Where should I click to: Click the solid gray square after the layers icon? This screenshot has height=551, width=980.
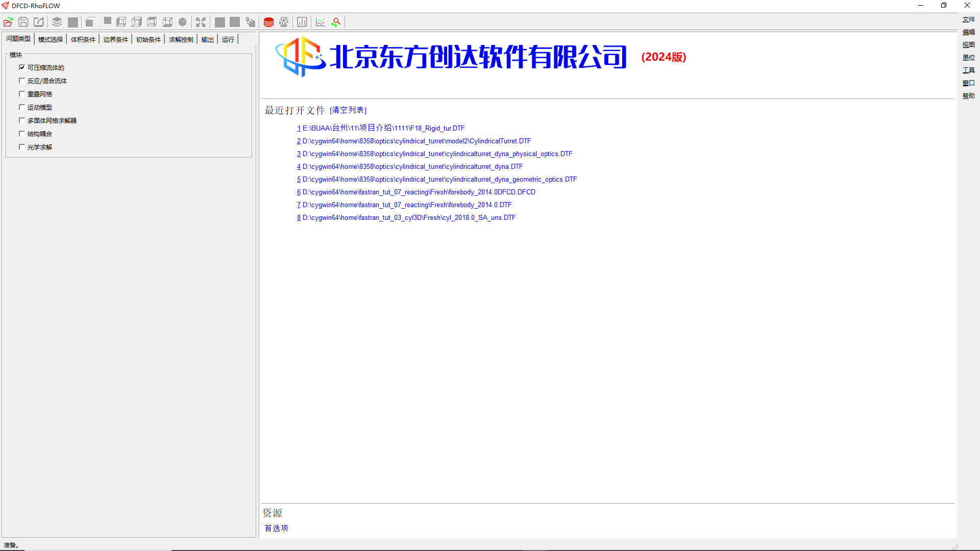[x=73, y=22]
